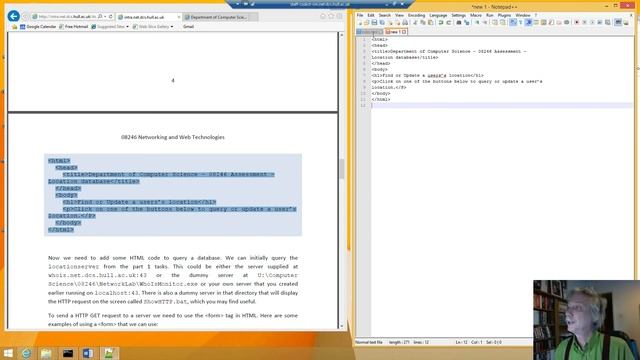Open Command Prompt from the taskbar
The width and height of the screenshot is (640, 360).
click(68, 353)
